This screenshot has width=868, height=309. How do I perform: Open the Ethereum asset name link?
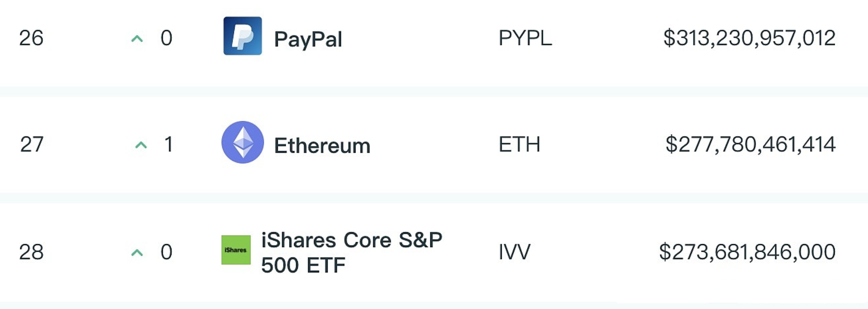322,146
